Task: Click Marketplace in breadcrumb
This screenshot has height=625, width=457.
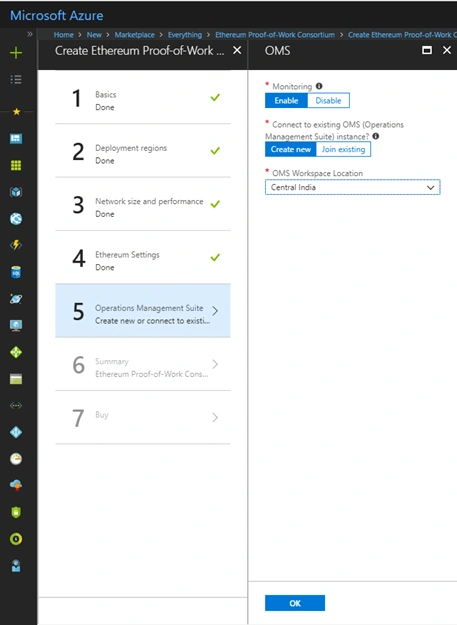Action: point(135,35)
